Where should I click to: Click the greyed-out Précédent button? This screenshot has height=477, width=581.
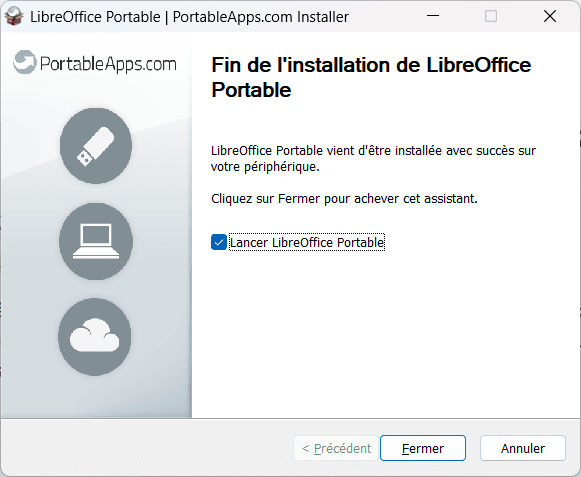coord(336,448)
